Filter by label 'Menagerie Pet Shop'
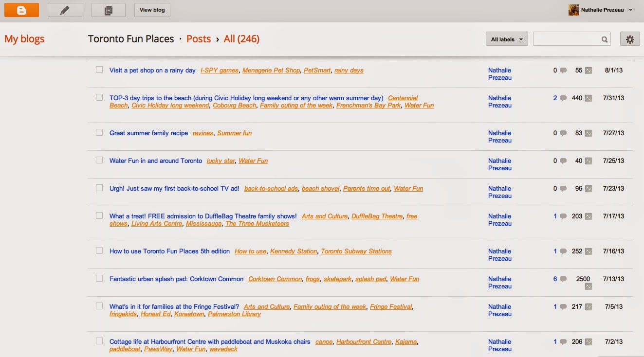Image resolution: width=644 pixels, height=357 pixels. tap(271, 71)
